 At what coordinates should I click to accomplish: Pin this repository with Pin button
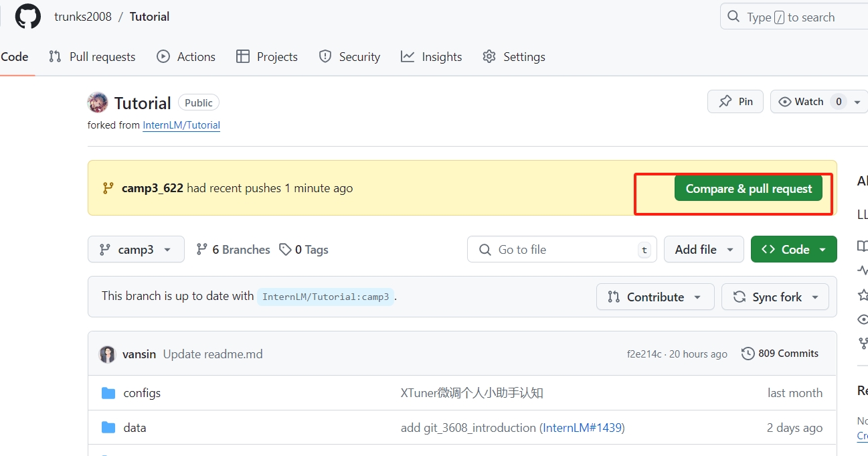click(x=735, y=102)
